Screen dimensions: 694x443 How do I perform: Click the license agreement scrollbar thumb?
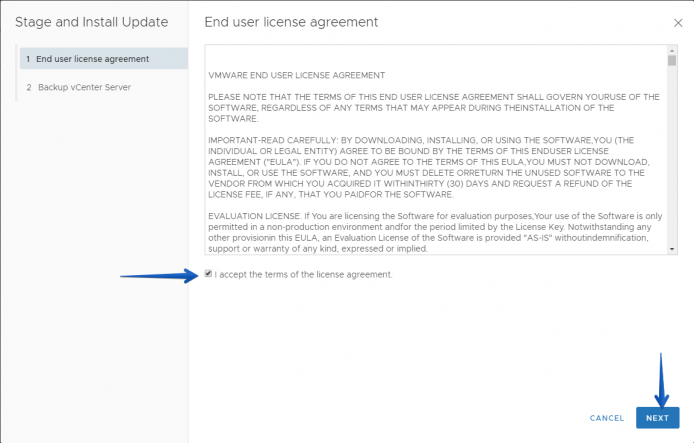pos(672,60)
